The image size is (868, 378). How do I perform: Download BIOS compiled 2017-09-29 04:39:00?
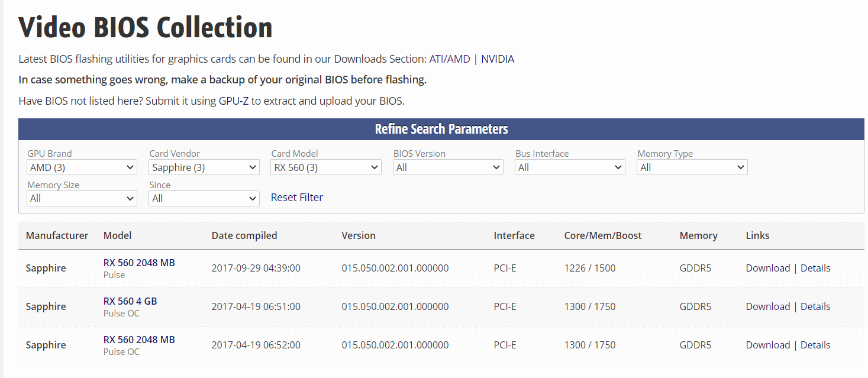[x=768, y=268]
